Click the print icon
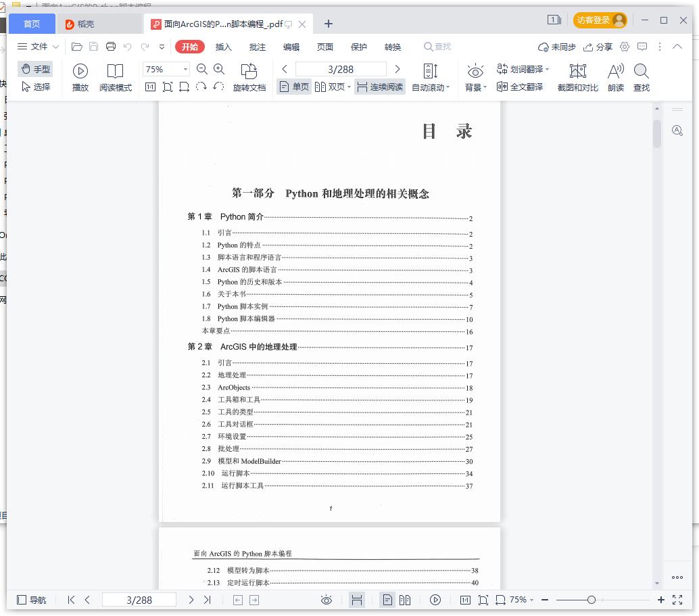 [x=111, y=47]
